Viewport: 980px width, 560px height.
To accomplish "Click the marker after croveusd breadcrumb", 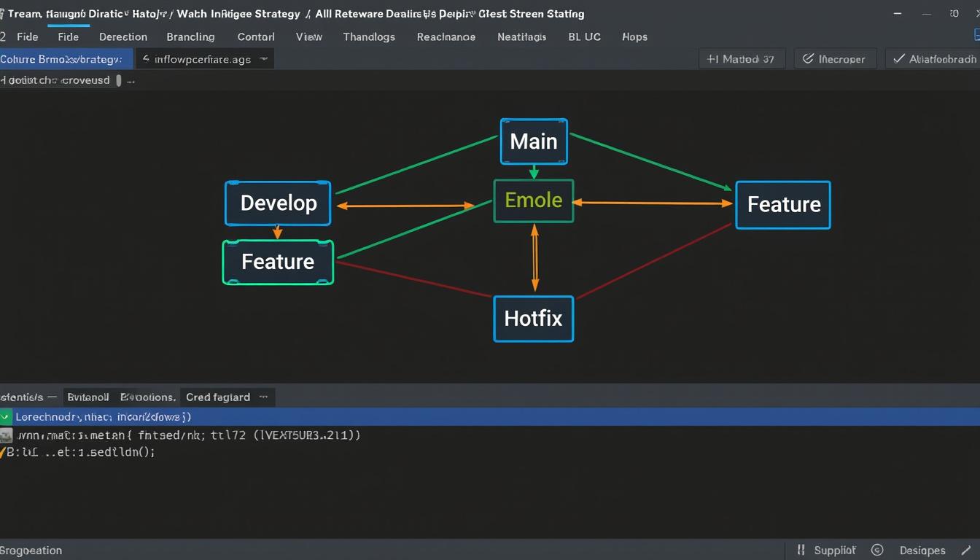I will pos(119,80).
